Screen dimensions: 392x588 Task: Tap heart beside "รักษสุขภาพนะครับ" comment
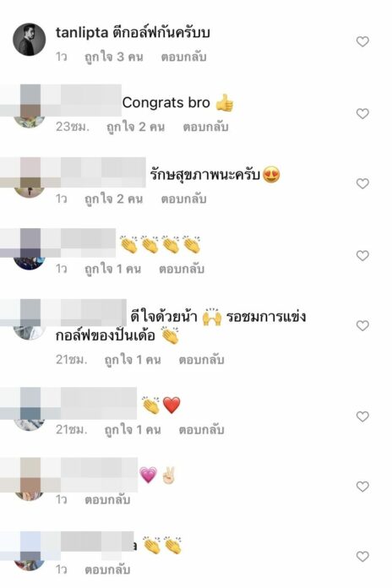pos(362,183)
